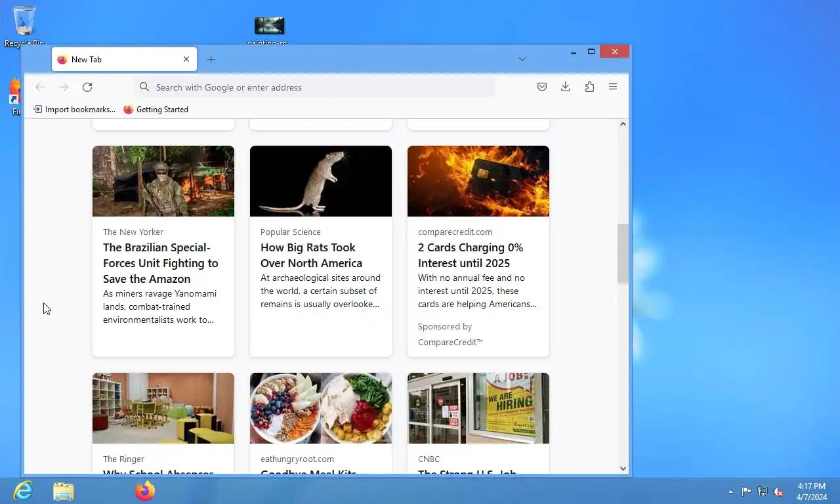
Task: Show hidden system tray icons
Action: 730,492
